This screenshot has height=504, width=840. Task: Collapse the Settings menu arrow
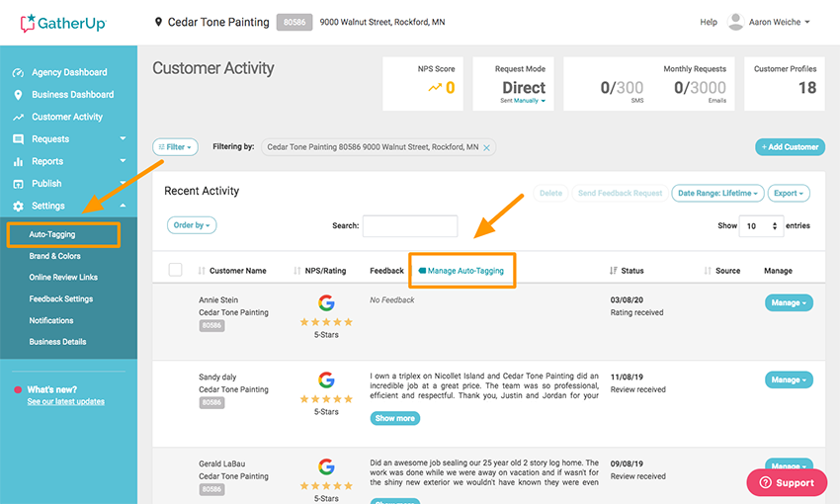[x=123, y=206]
